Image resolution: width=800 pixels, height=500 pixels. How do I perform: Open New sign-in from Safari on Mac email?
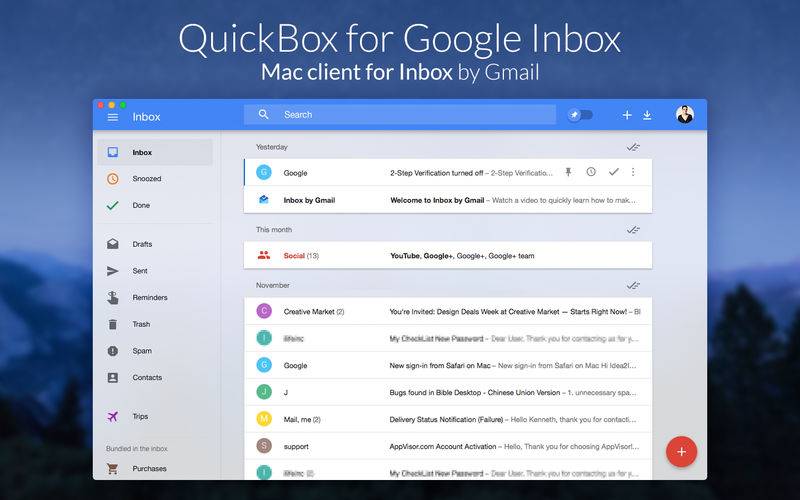coord(448,365)
